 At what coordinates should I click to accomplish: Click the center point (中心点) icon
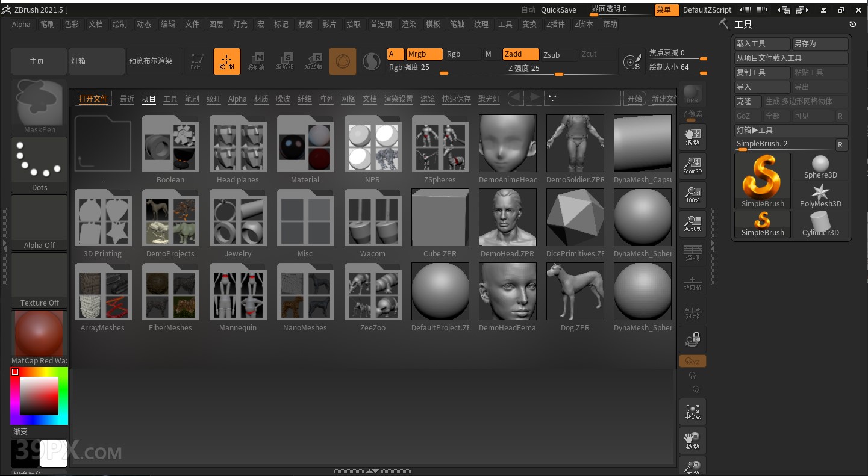[693, 412]
